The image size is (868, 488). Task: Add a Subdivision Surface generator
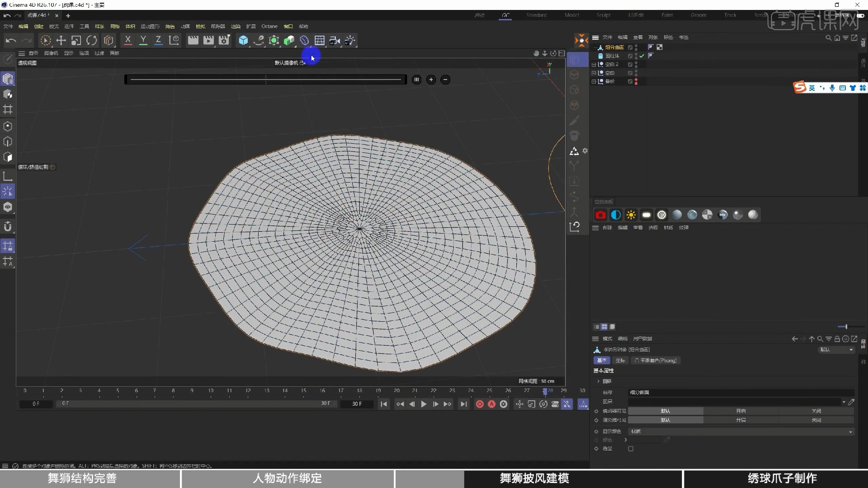pyautogui.click(x=274, y=41)
